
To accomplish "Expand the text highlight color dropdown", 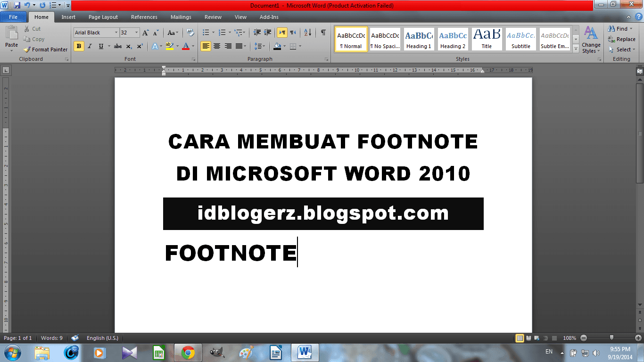I will pos(178,46).
